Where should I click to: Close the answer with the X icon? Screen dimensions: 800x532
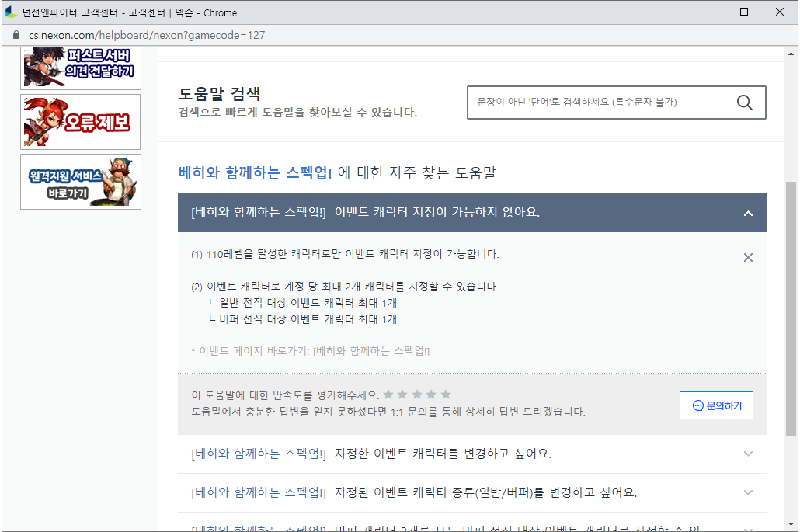coord(748,258)
